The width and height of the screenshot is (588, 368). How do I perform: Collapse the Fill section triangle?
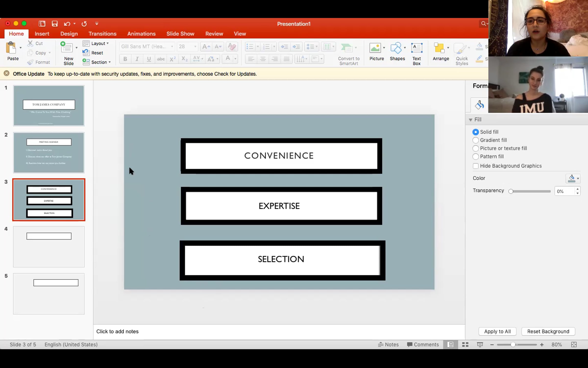470,120
